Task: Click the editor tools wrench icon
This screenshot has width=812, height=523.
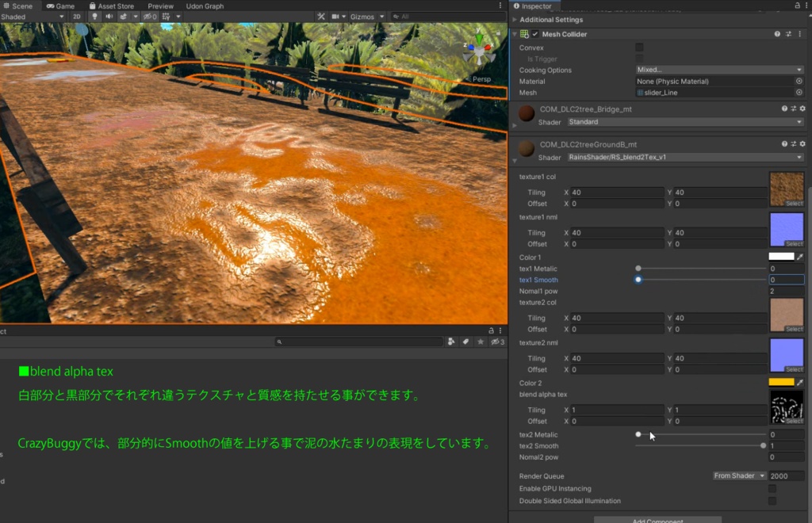Action: tap(322, 16)
